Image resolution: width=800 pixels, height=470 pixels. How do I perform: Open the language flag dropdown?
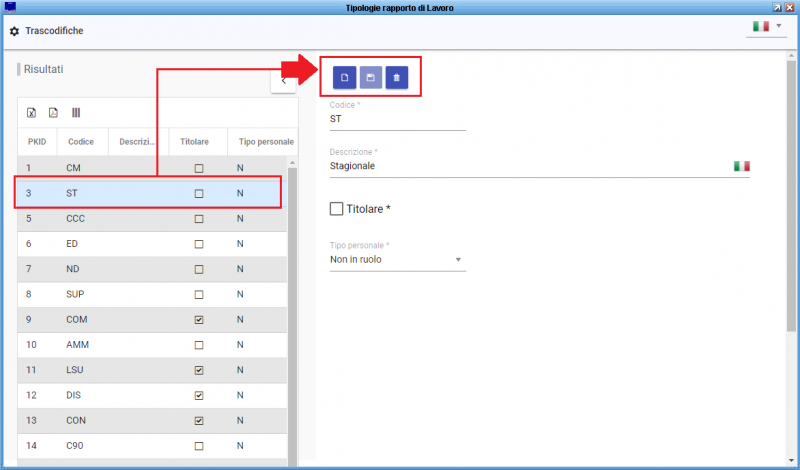[x=766, y=27]
